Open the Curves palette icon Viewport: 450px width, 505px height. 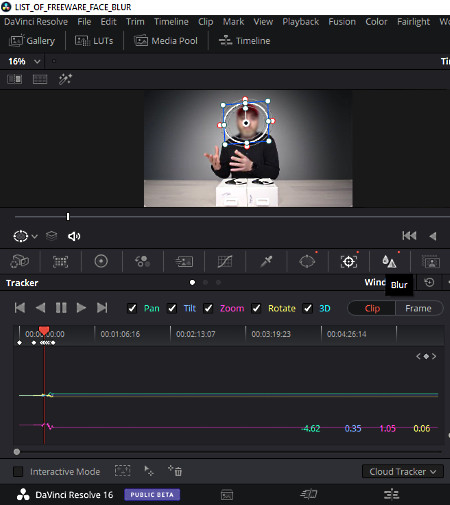point(225,261)
